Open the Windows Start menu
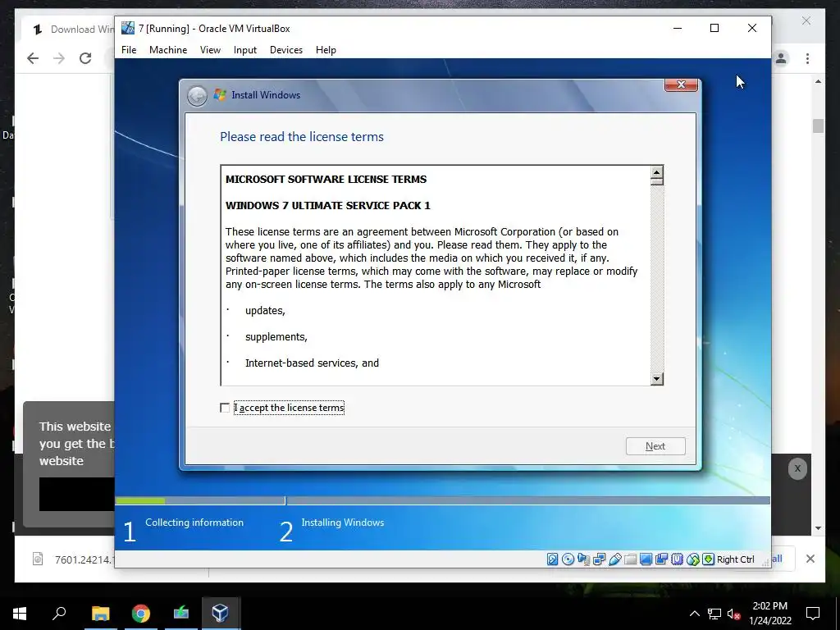840x630 pixels. [20, 614]
